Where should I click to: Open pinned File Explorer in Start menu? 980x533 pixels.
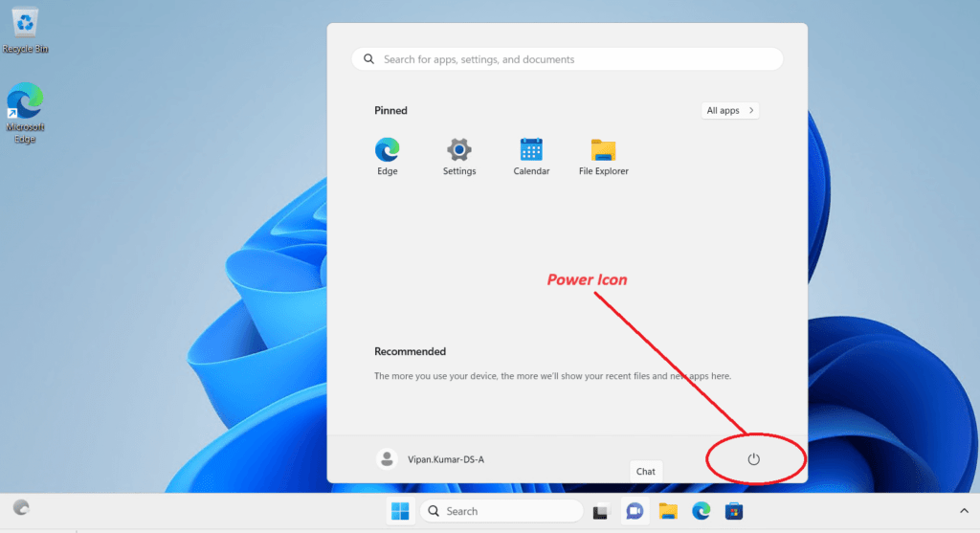tap(603, 156)
